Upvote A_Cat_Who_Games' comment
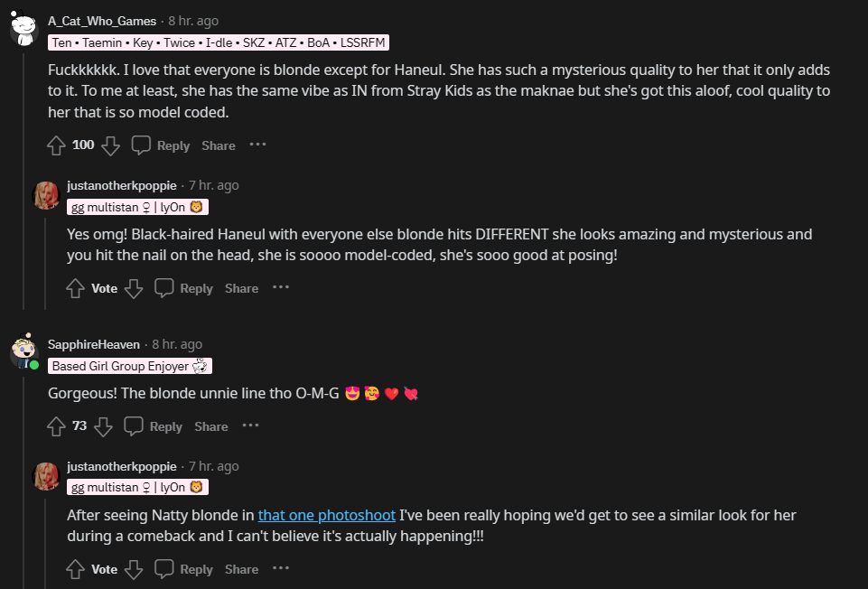 tap(56, 145)
